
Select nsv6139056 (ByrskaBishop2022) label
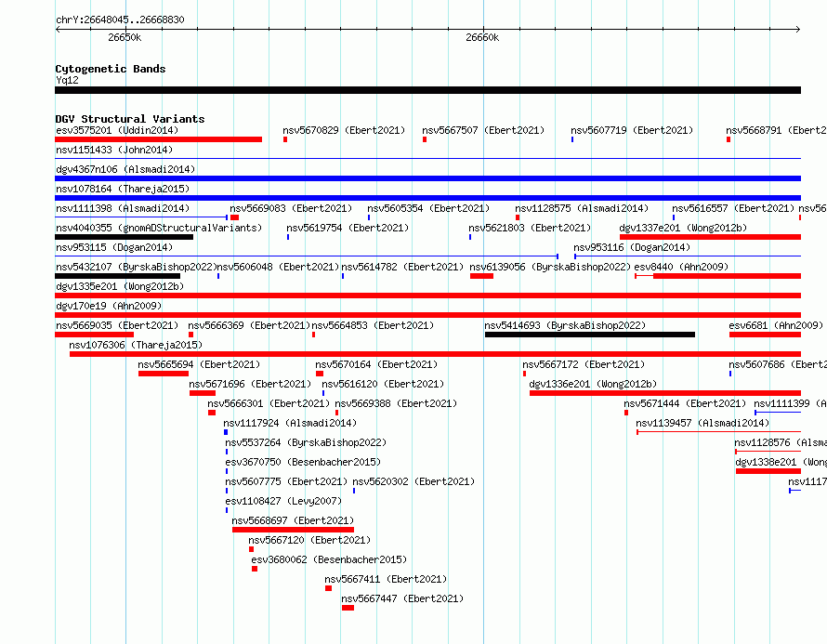point(550,267)
